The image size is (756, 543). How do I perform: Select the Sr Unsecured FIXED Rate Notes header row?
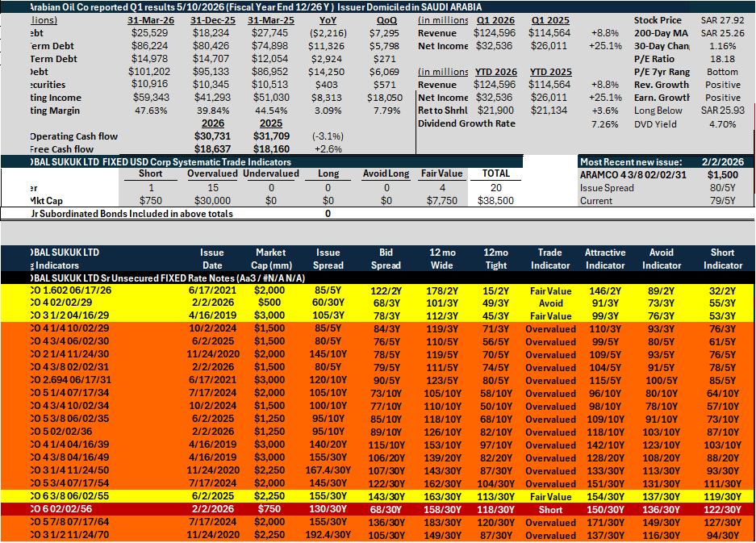coord(378,278)
